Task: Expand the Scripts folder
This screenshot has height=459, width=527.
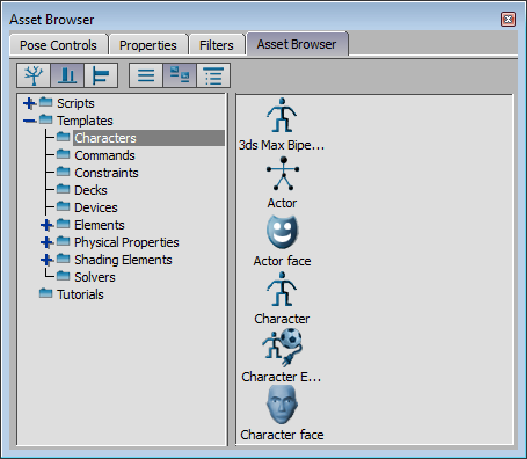Action: [30, 103]
